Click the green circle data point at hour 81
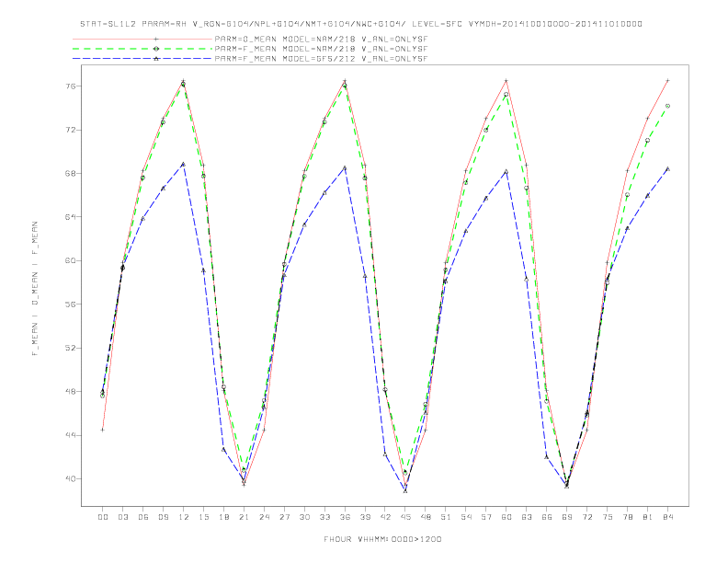Image resolution: width=728 pixels, height=563 pixels. [x=648, y=140]
